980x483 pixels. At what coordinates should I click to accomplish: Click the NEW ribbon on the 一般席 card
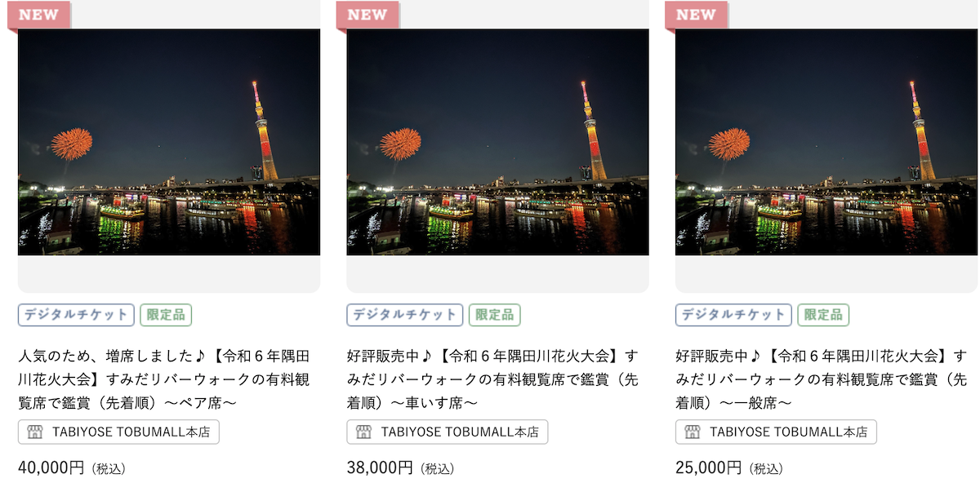[x=697, y=15]
